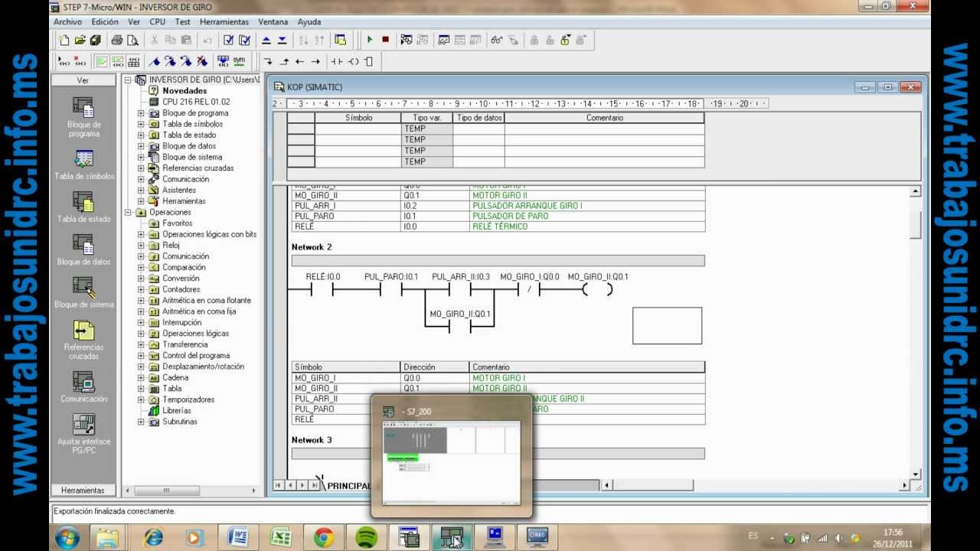Screen dimensions: 980x551
Task: Collapse the Operaciones tree node
Action: tap(128, 213)
